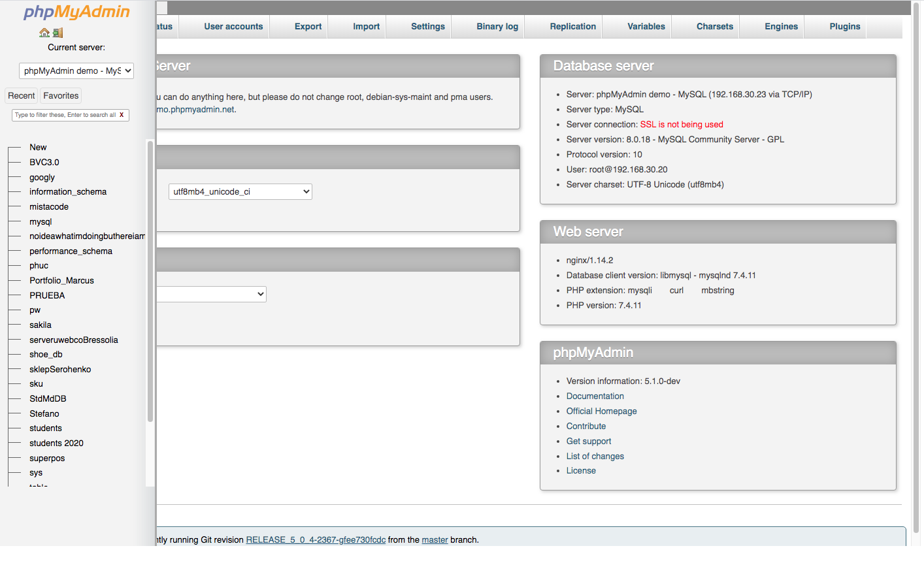Select the PRUEBA database
The height and width of the screenshot is (563, 924).
point(47,295)
